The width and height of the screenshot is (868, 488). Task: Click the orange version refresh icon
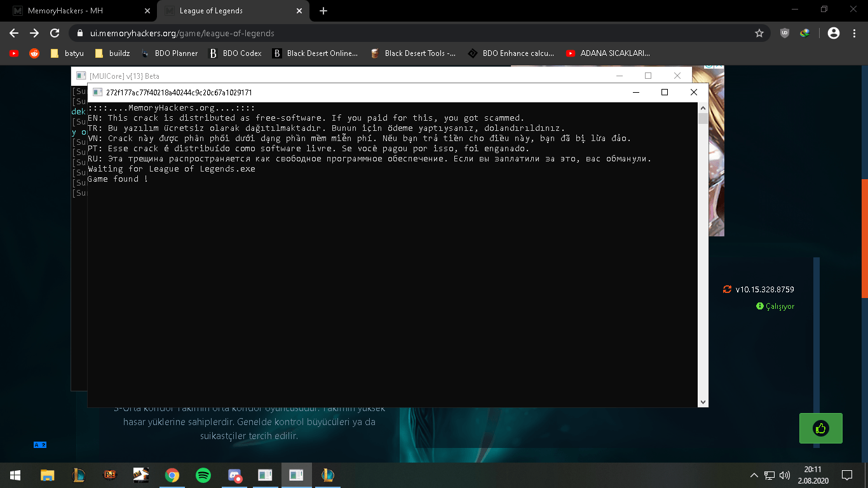(727, 290)
